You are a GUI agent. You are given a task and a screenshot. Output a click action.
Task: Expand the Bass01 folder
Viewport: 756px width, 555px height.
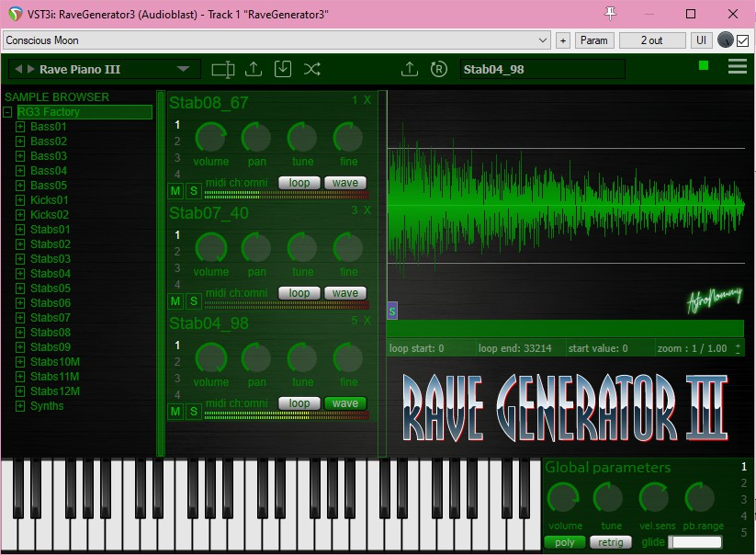(20, 127)
